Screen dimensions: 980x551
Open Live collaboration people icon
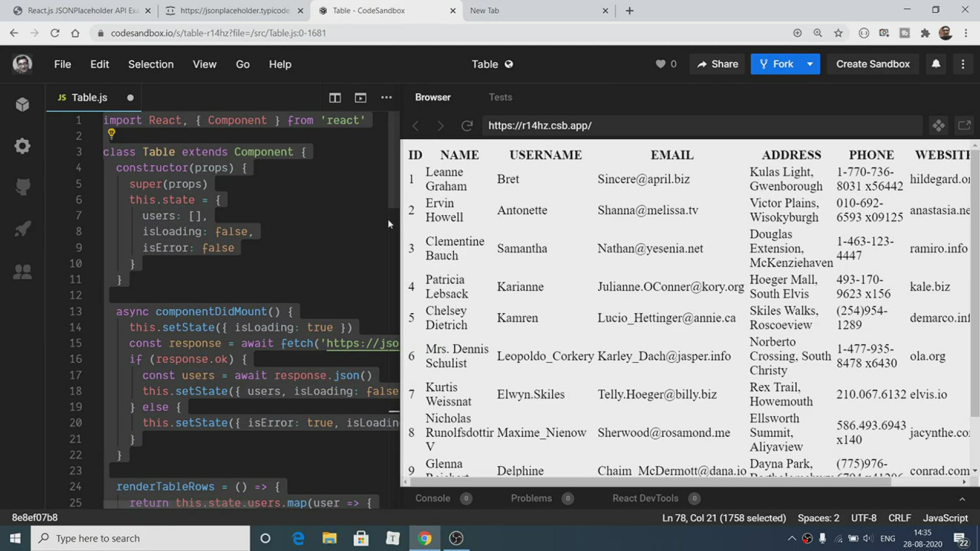22,271
